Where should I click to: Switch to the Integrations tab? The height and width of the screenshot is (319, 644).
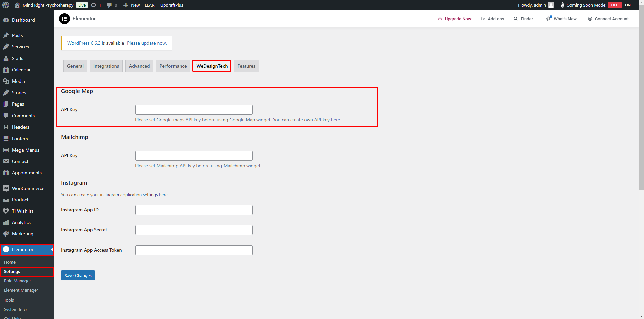click(106, 66)
